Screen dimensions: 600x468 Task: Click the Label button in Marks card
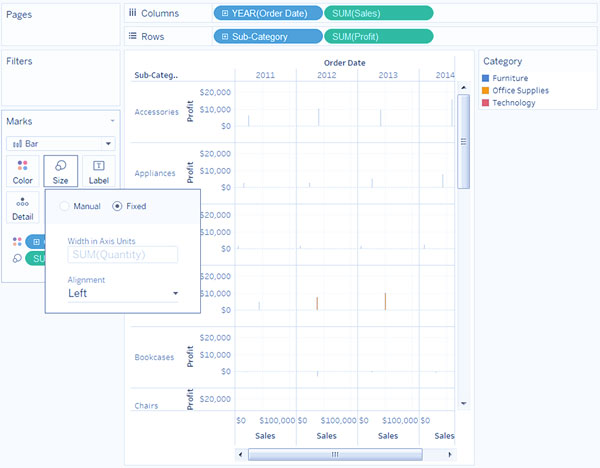click(x=99, y=171)
